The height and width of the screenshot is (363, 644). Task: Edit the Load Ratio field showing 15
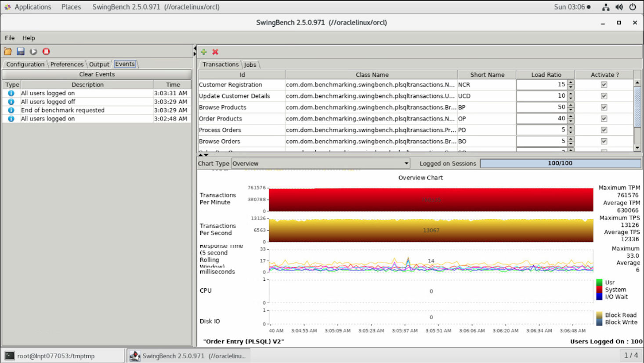542,85
